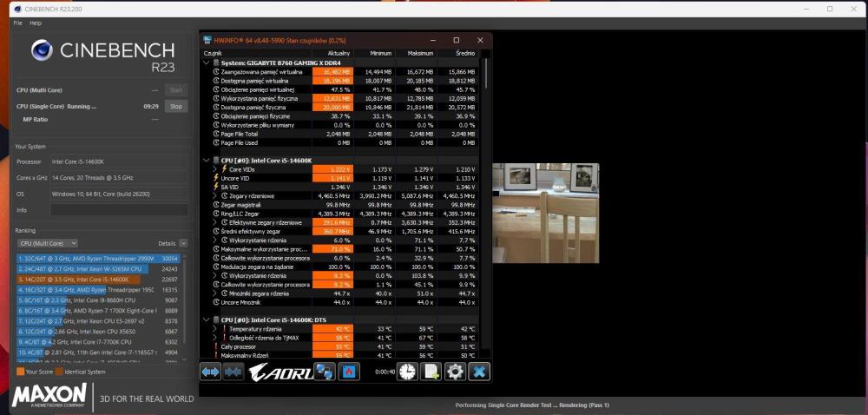Open the Help menu in Cinebench
The image size is (868, 415).
pyautogui.click(x=36, y=23)
